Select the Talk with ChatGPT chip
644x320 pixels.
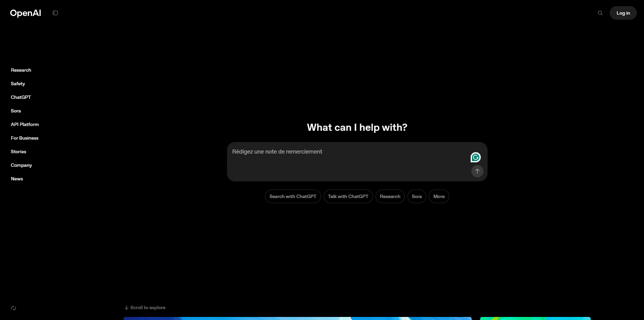click(x=348, y=196)
